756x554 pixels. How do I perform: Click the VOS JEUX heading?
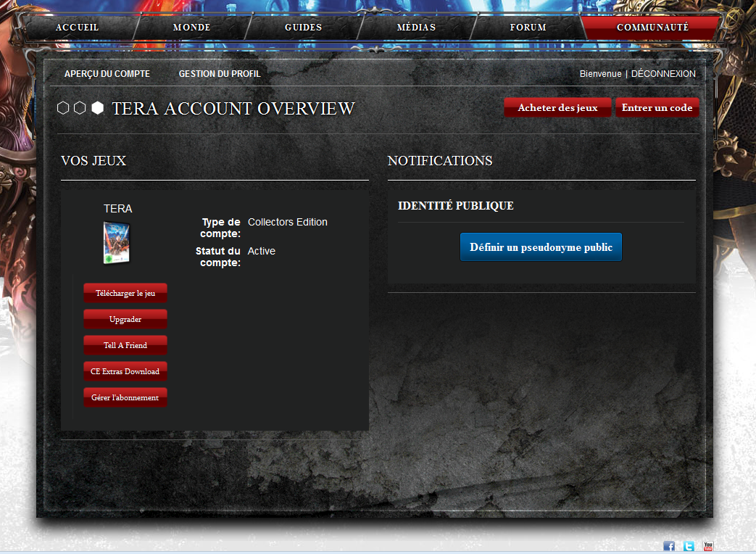(94, 160)
